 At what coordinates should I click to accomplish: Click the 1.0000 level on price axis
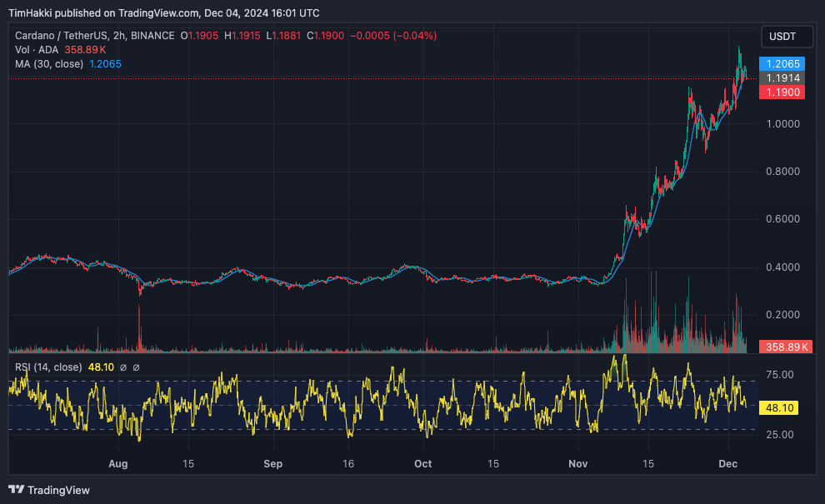click(x=782, y=123)
